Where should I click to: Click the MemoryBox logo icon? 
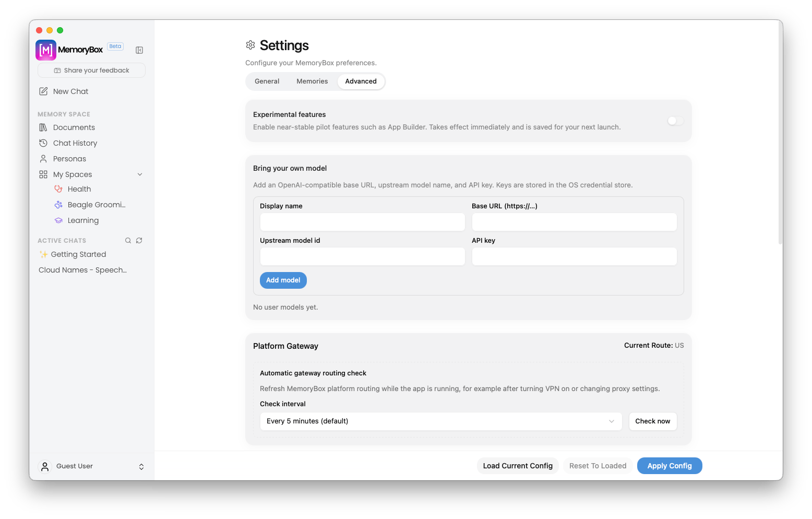coord(46,50)
